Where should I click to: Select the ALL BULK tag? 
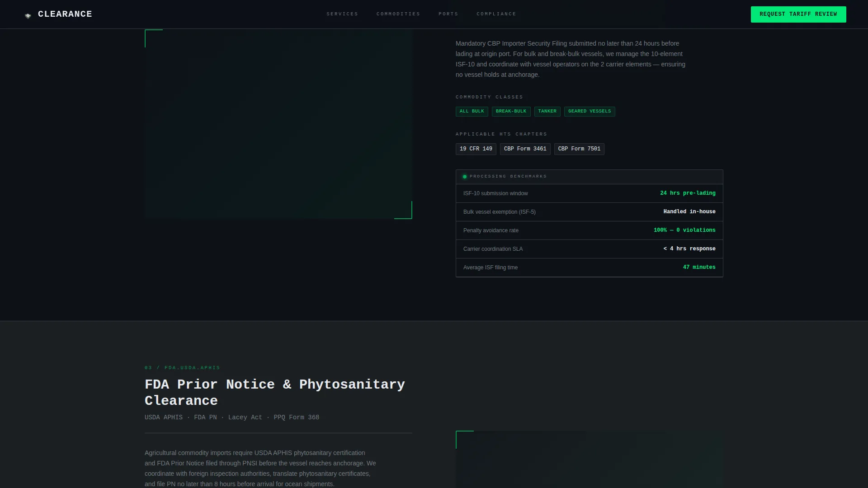(472, 111)
